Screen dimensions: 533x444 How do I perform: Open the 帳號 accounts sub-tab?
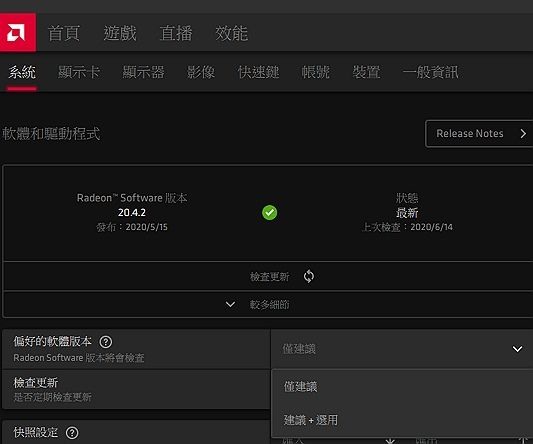[x=315, y=72]
